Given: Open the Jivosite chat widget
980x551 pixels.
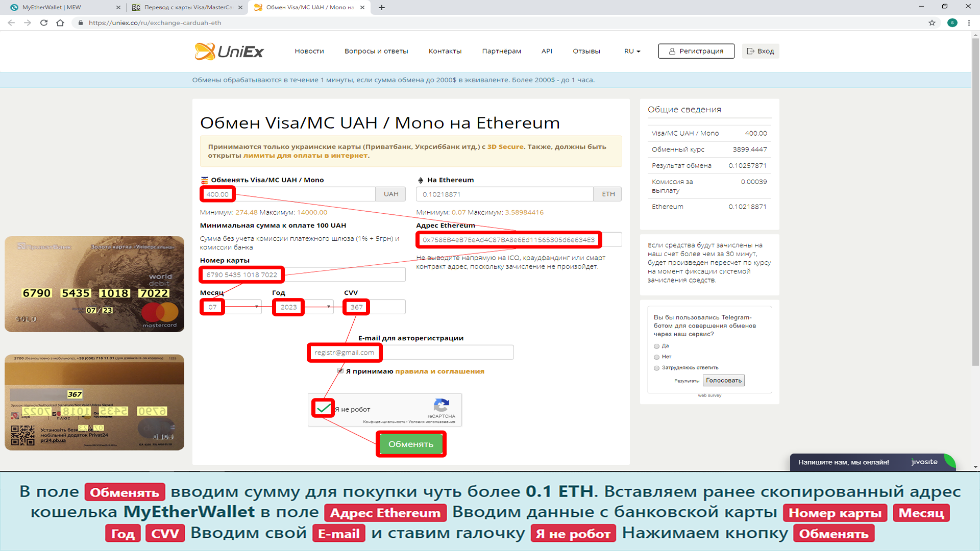Looking at the screenshot, I should coord(872,462).
